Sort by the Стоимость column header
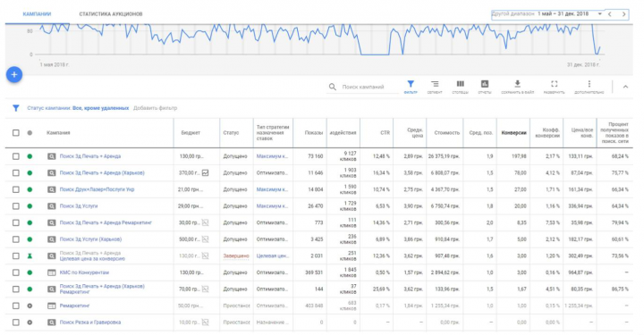 pos(447,133)
